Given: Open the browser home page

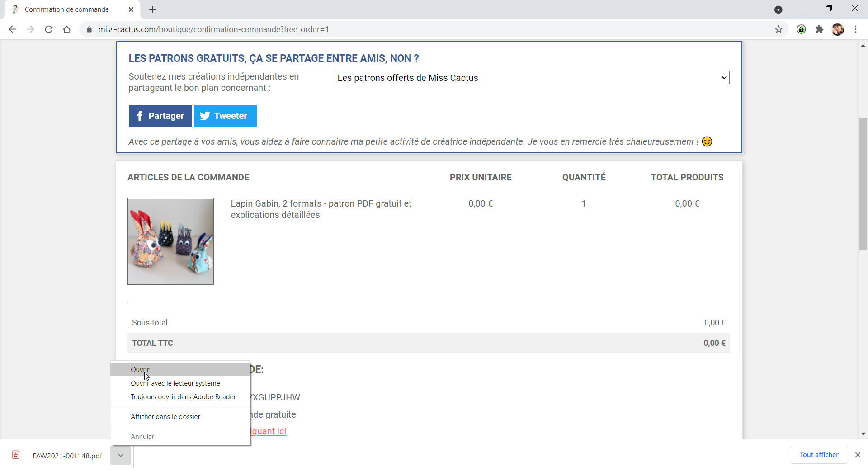Looking at the screenshot, I should 66,29.
